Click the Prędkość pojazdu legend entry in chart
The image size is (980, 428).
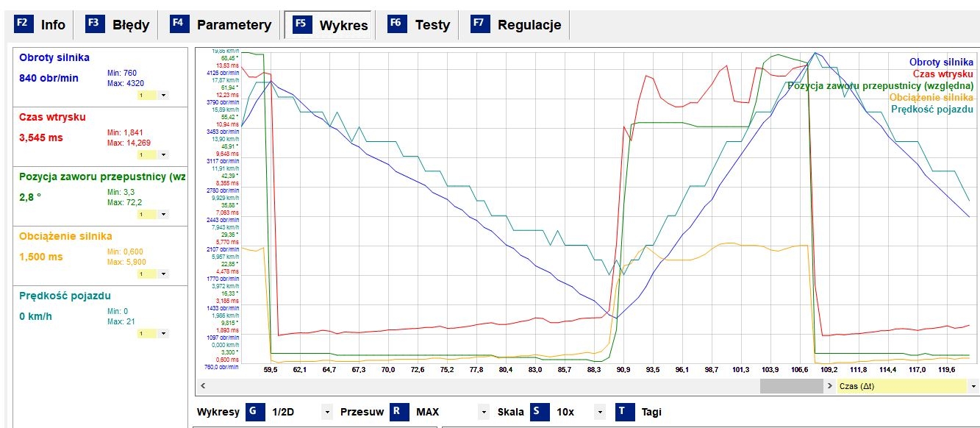932,110
